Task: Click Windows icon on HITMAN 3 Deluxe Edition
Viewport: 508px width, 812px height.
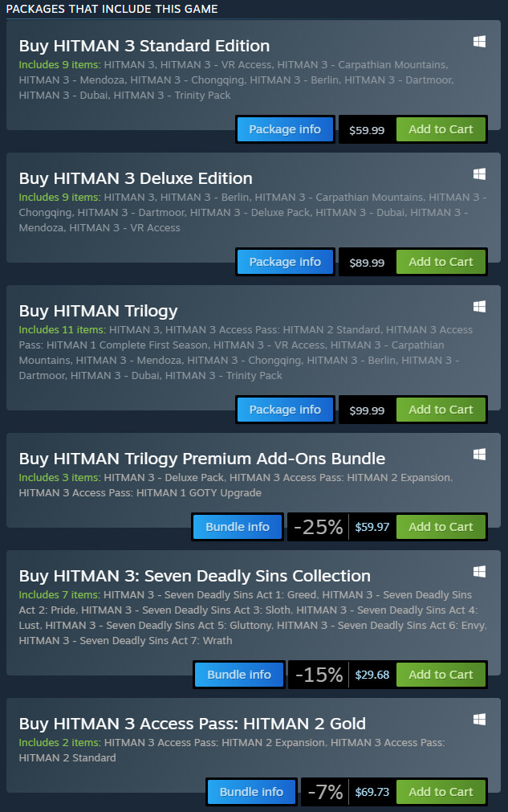Action: pyautogui.click(x=479, y=173)
